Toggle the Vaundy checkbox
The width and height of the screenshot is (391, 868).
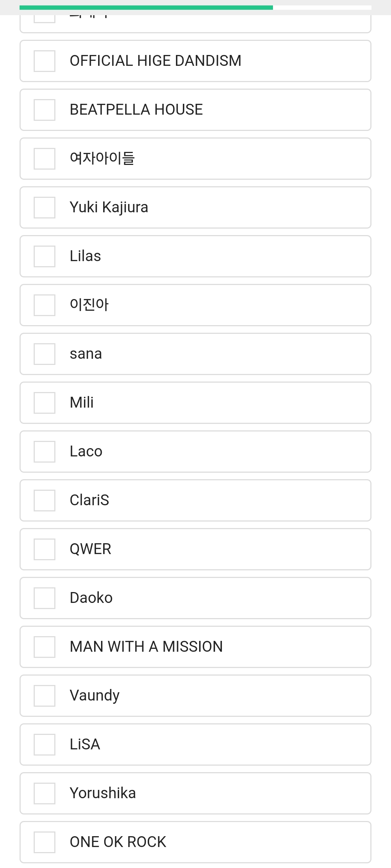[45, 696]
